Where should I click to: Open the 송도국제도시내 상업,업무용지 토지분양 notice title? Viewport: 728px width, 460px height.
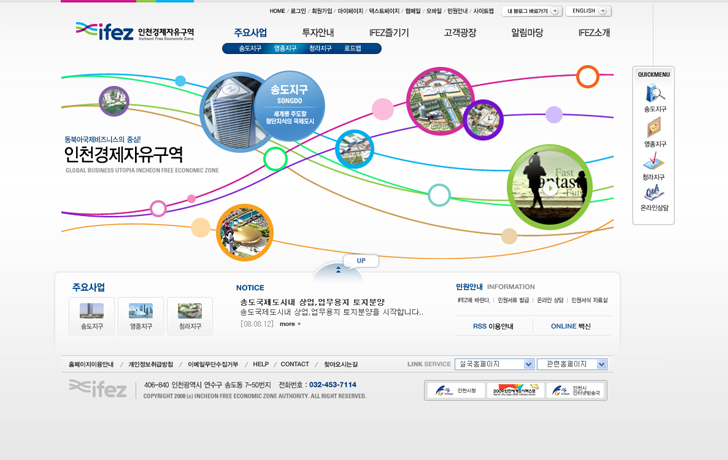pyautogui.click(x=312, y=302)
